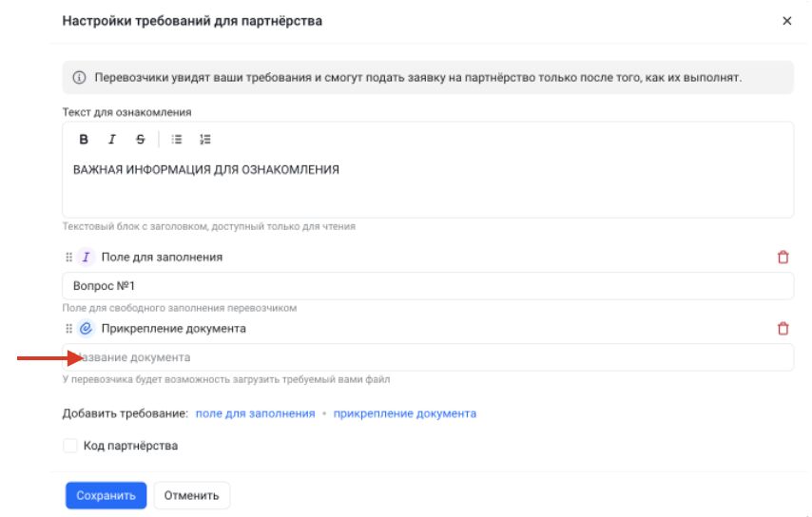
Task: Add requirement via прикрепление документа link
Action: (x=405, y=413)
